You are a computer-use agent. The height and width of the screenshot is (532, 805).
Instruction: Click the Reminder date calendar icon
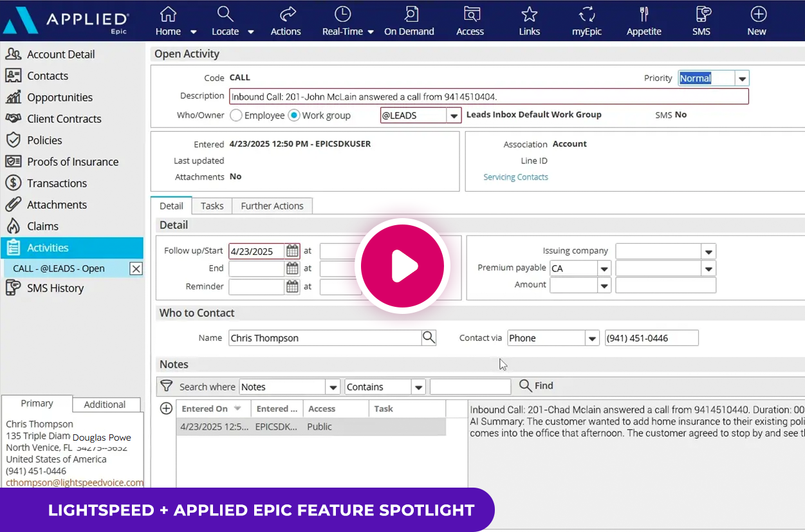292,286
